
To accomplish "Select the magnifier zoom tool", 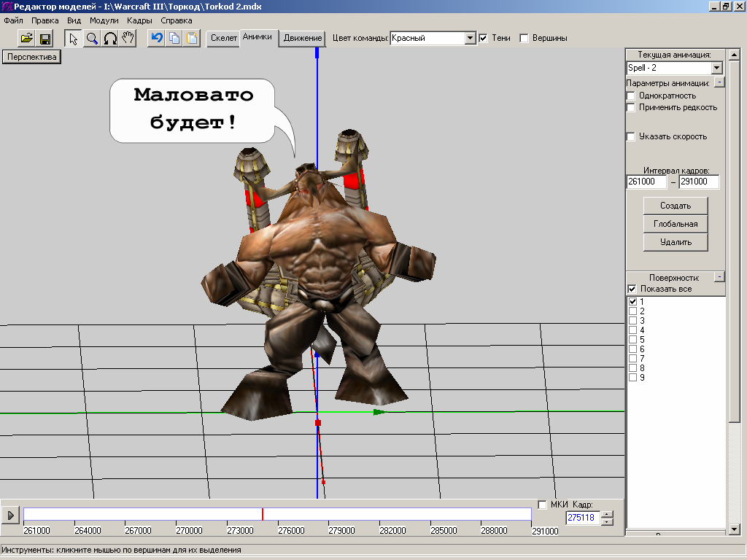I will pyautogui.click(x=92, y=39).
